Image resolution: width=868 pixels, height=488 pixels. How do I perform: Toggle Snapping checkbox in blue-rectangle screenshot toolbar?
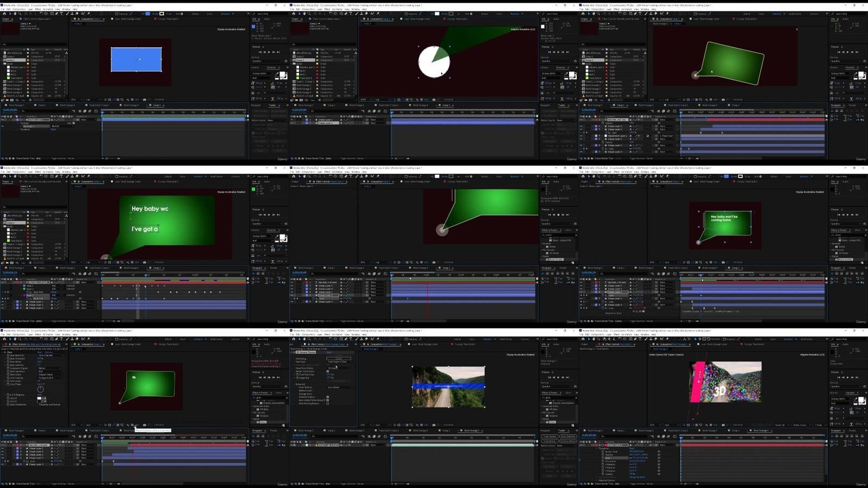coord(117,14)
